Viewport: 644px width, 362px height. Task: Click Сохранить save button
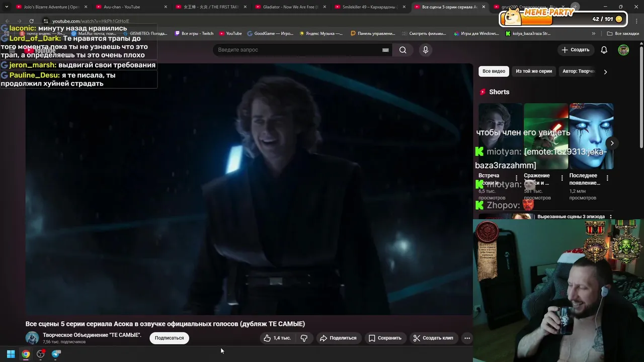pyautogui.click(x=385, y=338)
